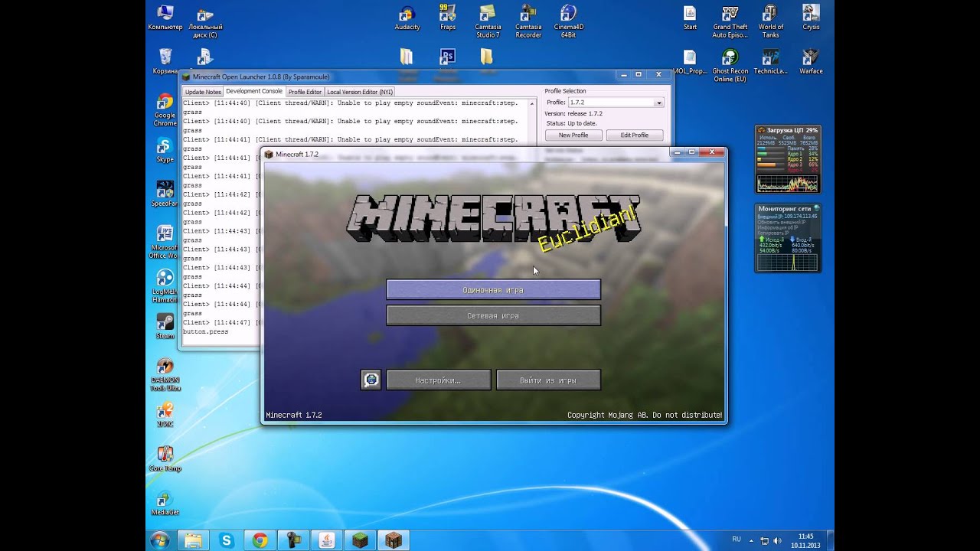The height and width of the screenshot is (551, 980).
Task: Open the Start file on desktop
Action: click(x=690, y=18)
